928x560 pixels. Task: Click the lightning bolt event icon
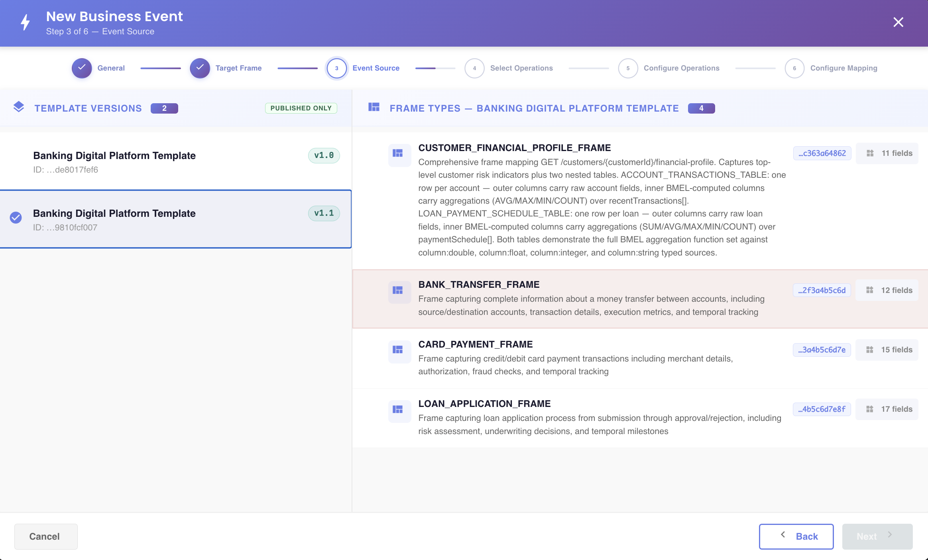[26, 23]
